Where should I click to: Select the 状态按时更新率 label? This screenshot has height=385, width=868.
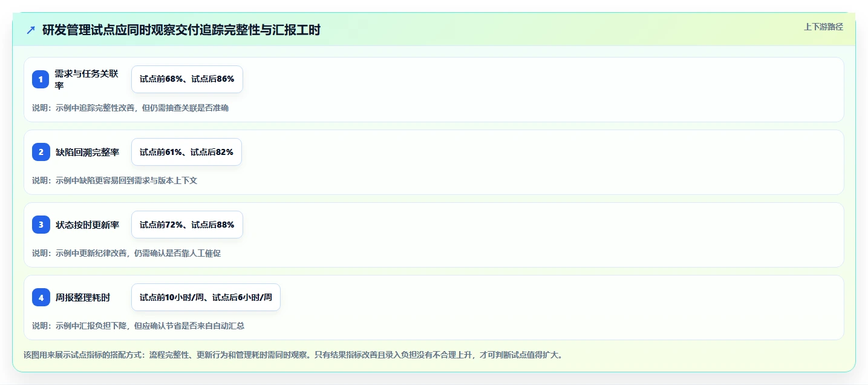click(87, 225)
